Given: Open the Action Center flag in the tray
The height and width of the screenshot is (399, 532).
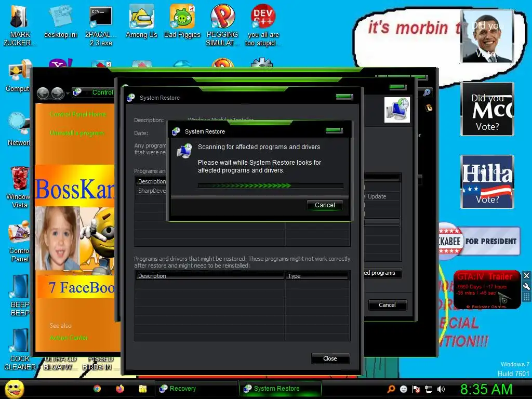Looking at the screenshot, I should pyautogui.click(x=416, y=389).
